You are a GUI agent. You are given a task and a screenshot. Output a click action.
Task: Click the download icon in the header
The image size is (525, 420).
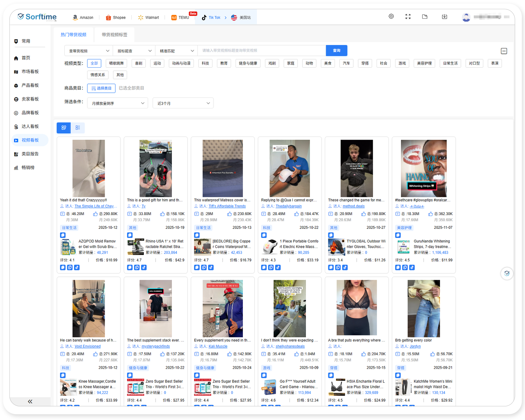444,16
